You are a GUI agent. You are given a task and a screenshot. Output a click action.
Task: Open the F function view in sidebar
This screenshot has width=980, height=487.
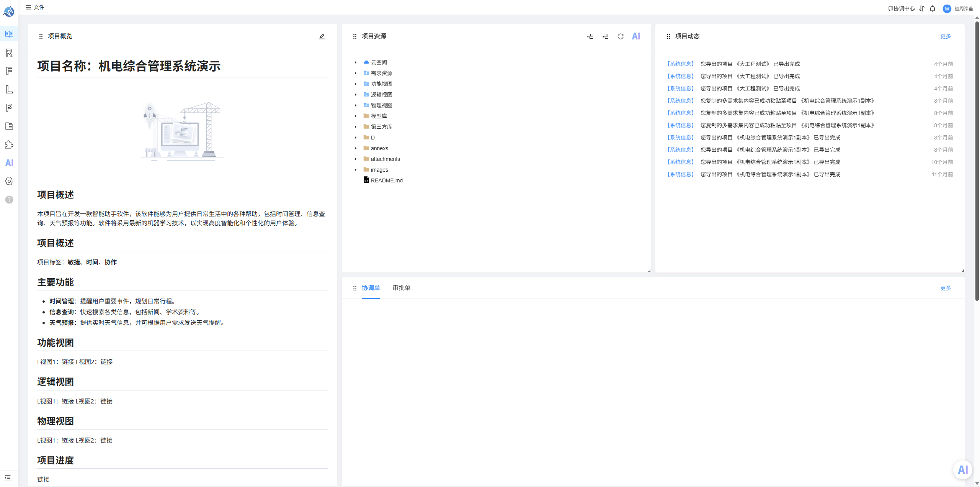pyautogui.click(x=9, y=71)
